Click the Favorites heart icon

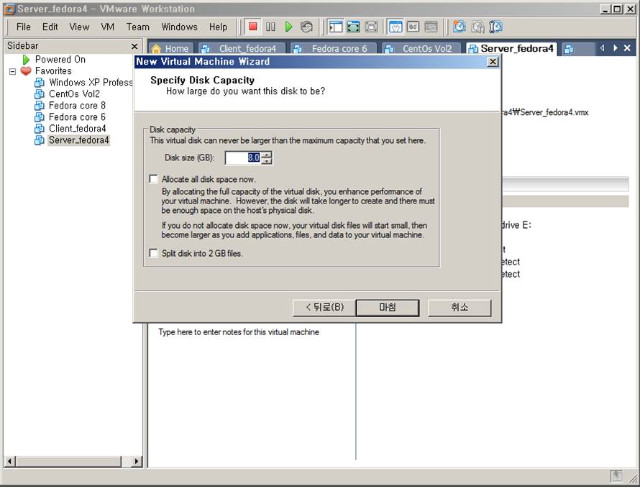(x=26, y=71)
